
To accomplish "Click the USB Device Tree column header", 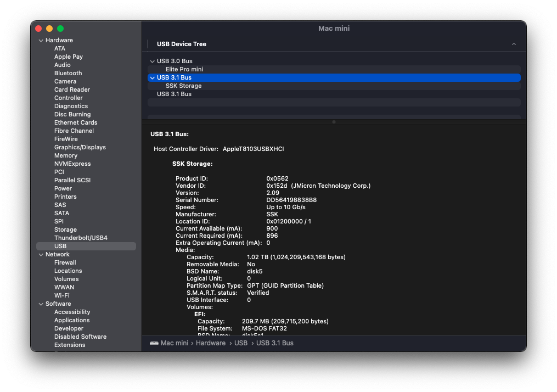I will tap(182, 44).
